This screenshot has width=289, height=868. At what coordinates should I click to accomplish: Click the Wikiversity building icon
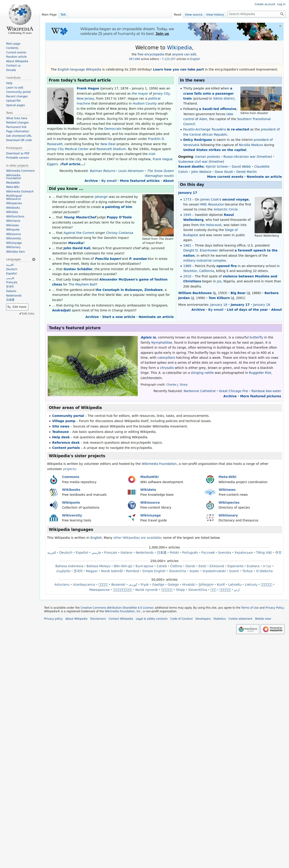point(54,518)
